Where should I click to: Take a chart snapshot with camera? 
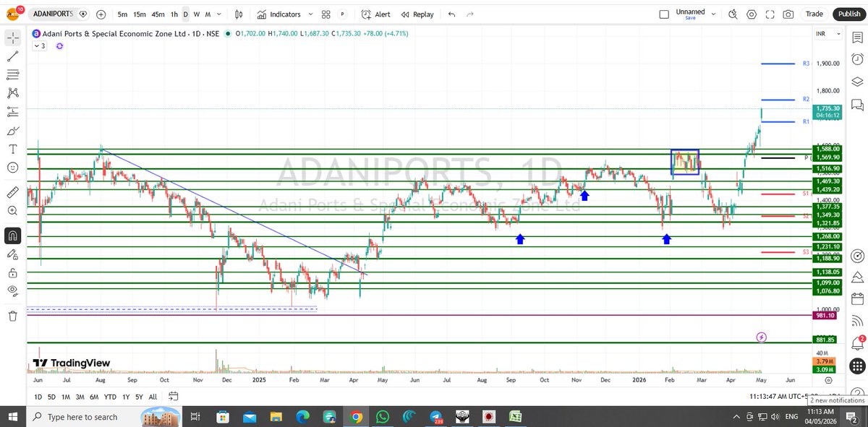[788, 14]
